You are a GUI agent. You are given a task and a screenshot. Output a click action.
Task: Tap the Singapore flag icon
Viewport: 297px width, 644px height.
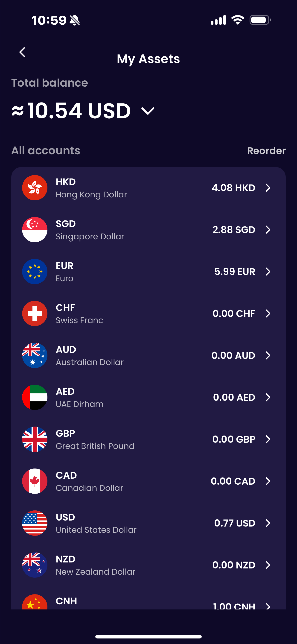35,229
